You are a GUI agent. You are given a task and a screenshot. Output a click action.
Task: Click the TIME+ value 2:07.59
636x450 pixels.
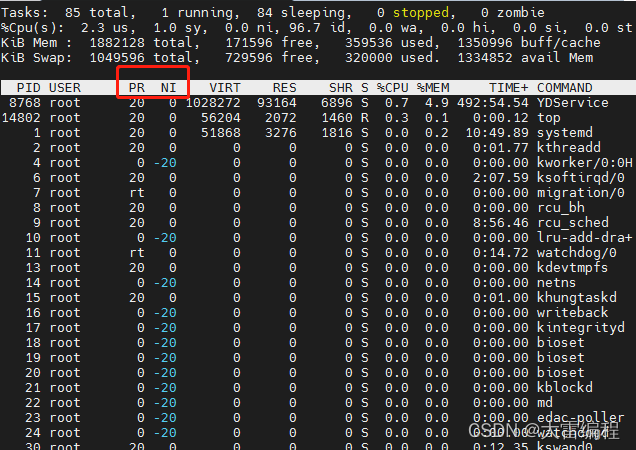pyautogui.click(x=501, y=178)
